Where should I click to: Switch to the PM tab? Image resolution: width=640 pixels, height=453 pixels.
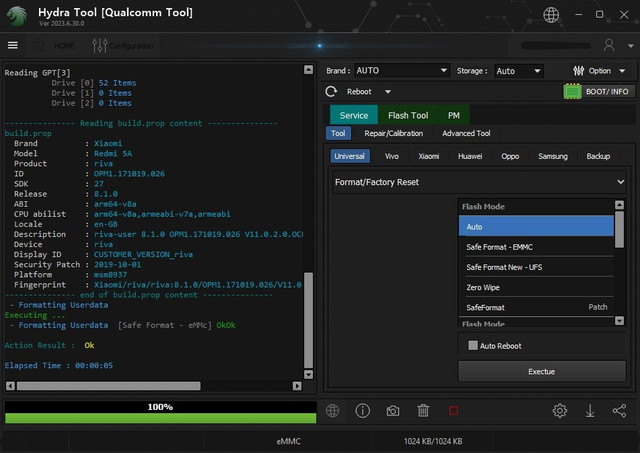(x=453, y=115)
